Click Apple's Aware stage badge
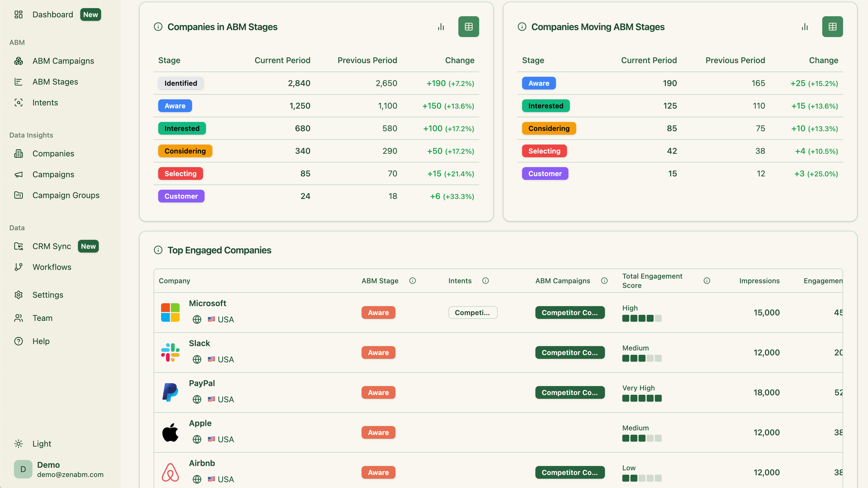The height and width of the screenshot is (488, 868). pyautogui.click(x=378, y=432)
